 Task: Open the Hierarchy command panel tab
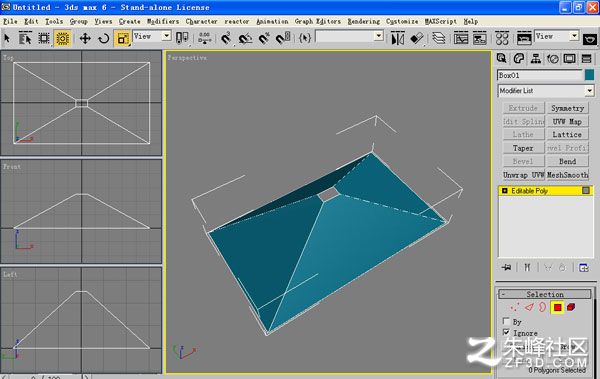(536, 59)
